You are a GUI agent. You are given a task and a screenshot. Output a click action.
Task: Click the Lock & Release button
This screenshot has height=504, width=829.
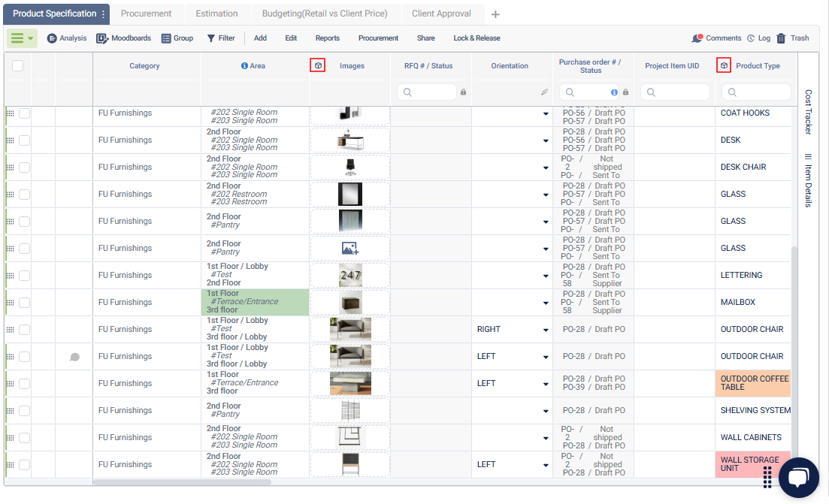477,38
